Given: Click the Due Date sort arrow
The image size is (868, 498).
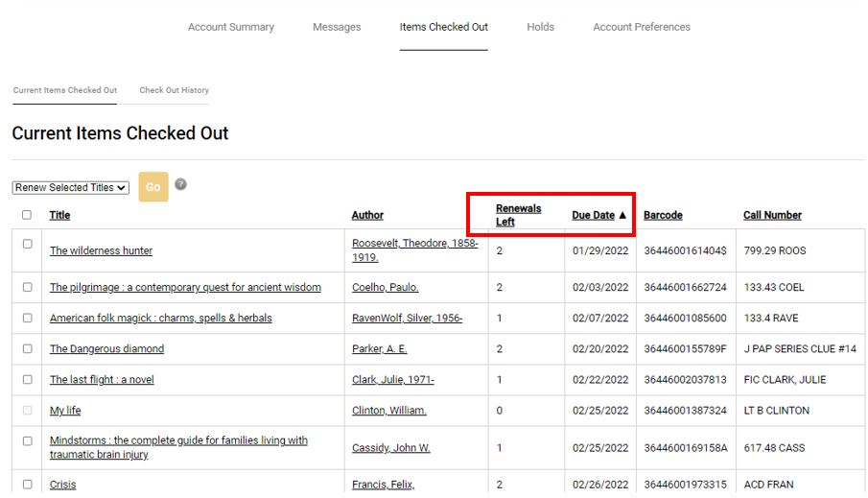Looking at the screenshot, I should 622,216.
